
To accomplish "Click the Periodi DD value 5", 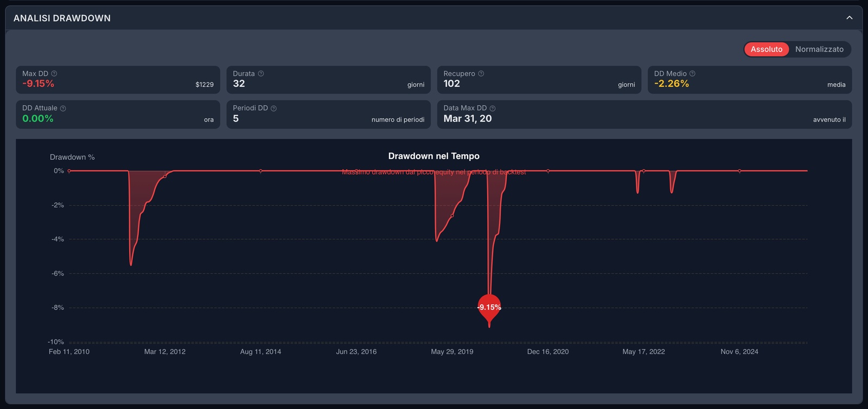I will [236, 119].
